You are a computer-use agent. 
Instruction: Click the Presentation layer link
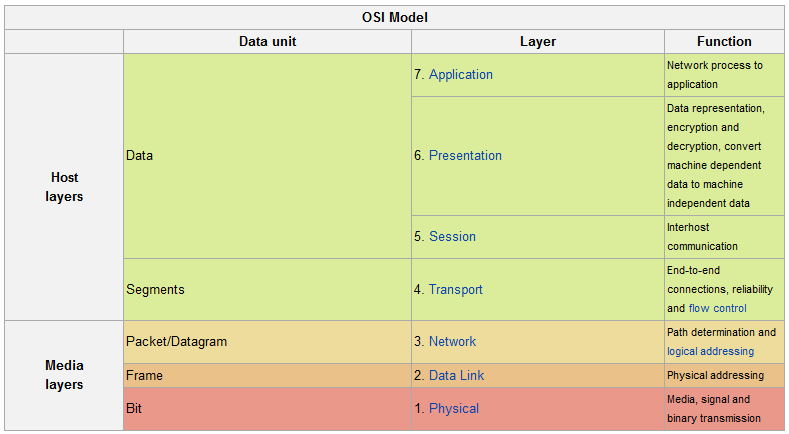click(465, 156)
